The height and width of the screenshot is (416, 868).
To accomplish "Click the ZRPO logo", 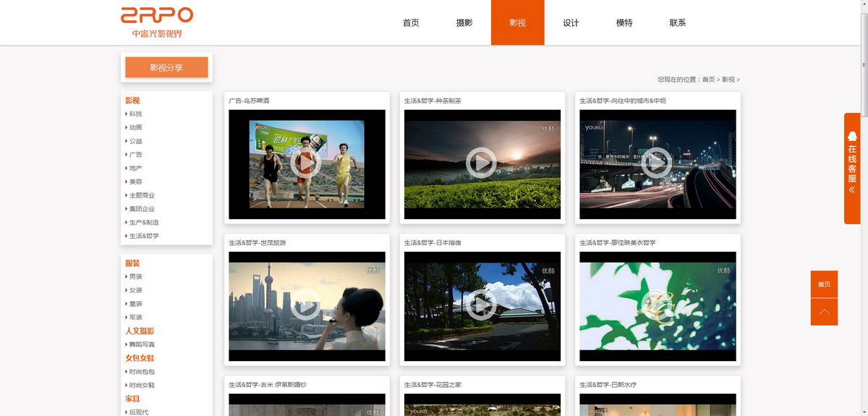I will pyautogui.click(x=157, y=22).
